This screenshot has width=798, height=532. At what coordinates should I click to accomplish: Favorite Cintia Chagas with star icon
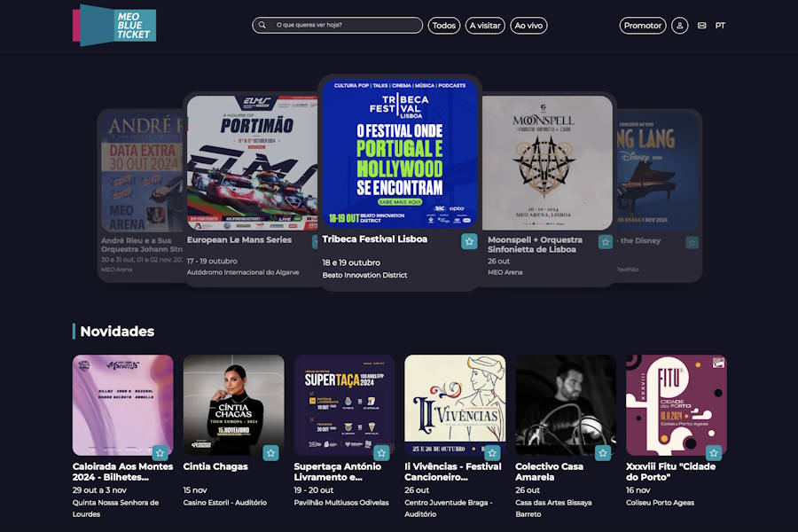[x=270, y=452]
